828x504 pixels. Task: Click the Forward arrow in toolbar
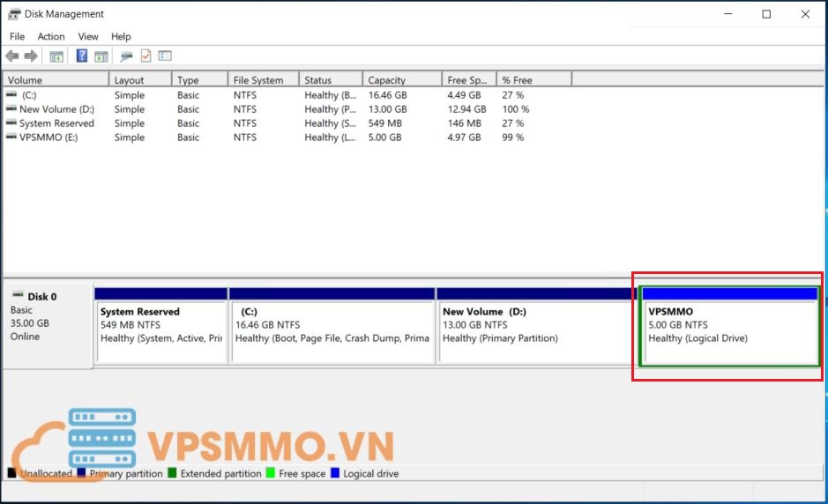tap(31, 56)
